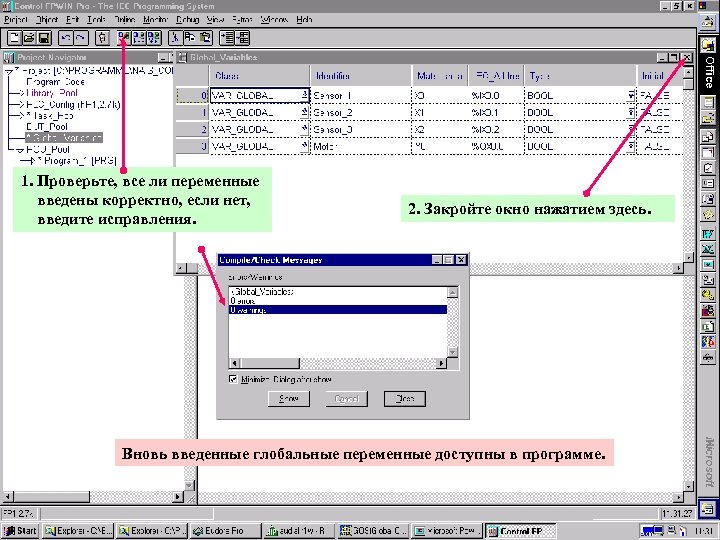720x540 pixels.
Task: Open Type dropdown for Sensor_1 row
Action: [x=631, y=96]
